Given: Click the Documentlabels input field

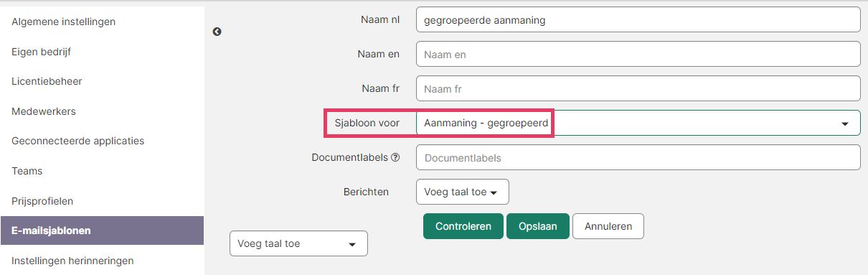Looking at the screenshot, I should (x=638, y=157).
